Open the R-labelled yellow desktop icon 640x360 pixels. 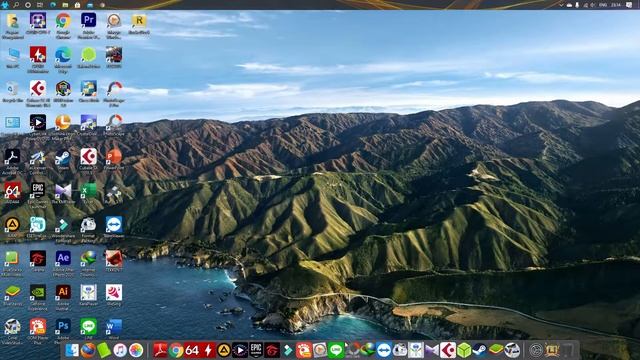(x=139, y=20)
